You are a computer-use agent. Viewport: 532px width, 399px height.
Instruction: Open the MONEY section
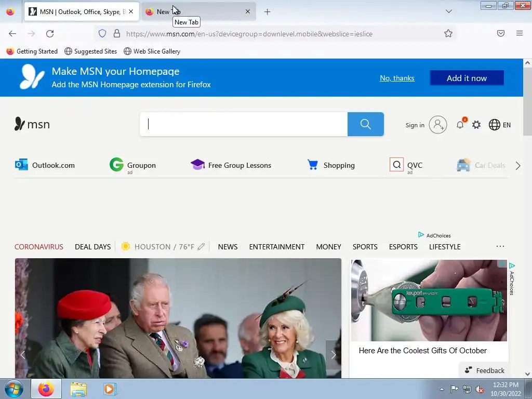[x=328, y=247]
